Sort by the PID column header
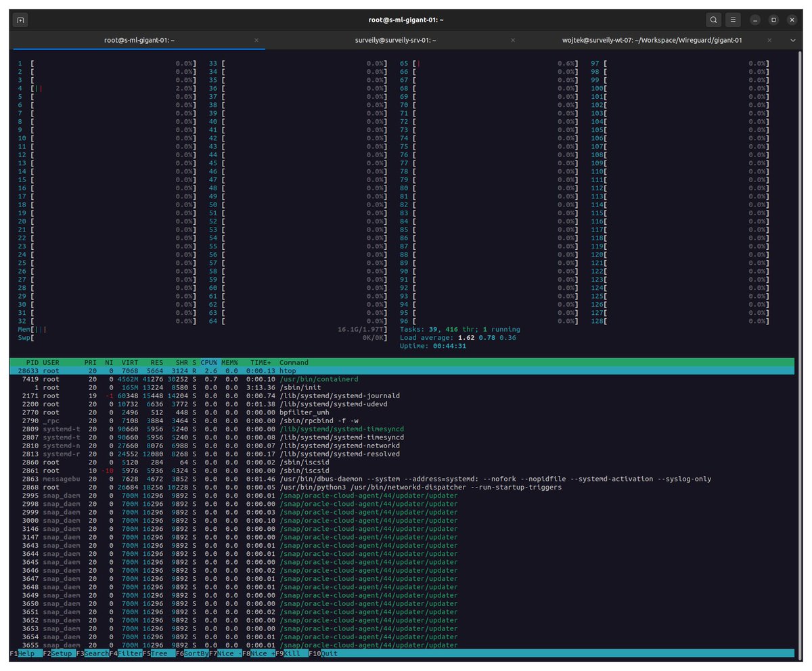 (x=32, y=363)
